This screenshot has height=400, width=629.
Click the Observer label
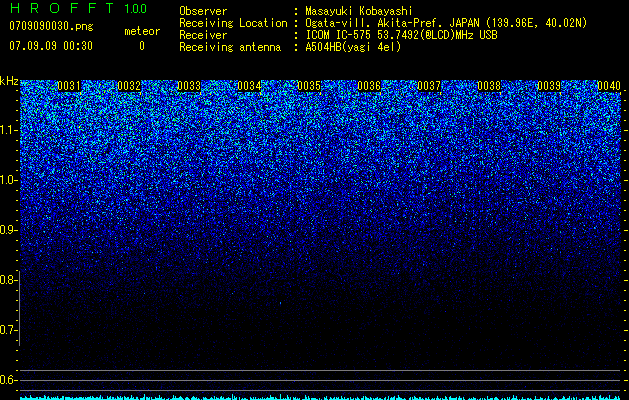click(x=203, y=11)
